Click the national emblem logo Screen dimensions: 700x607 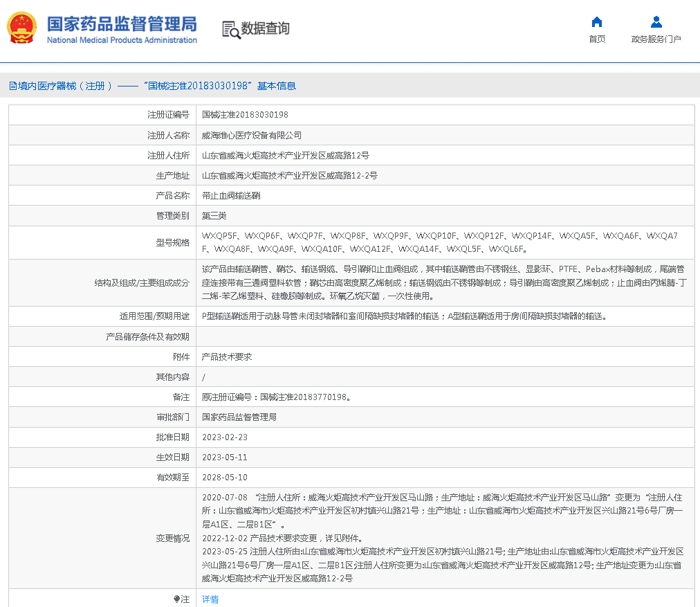22,28
